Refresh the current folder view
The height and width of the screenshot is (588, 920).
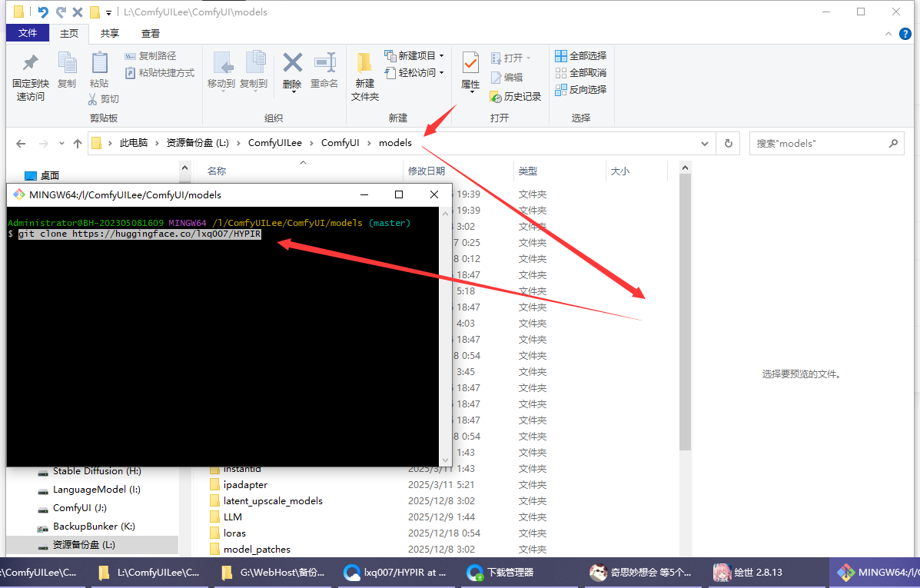click(x=728, y=143)
